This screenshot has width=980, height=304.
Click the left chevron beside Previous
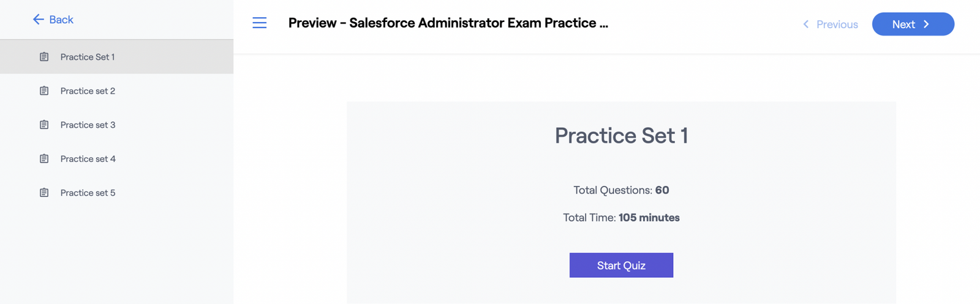point(806,24)
